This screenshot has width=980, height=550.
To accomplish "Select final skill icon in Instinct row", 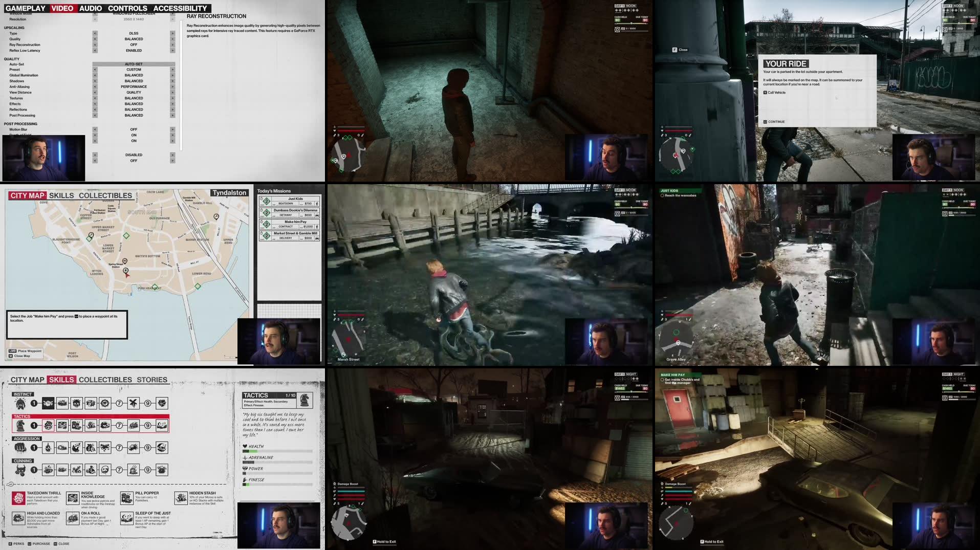I will coord(162,403).
